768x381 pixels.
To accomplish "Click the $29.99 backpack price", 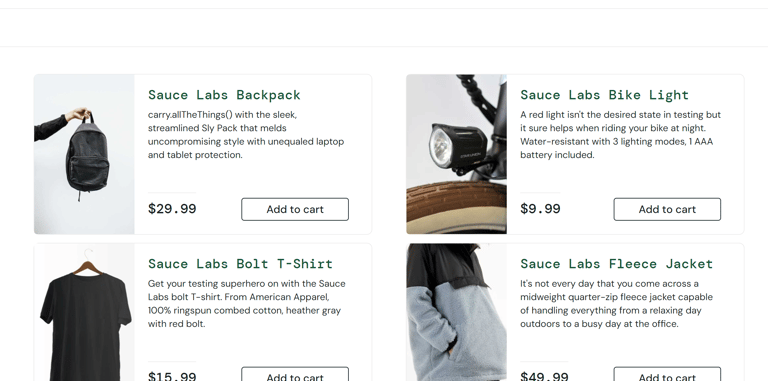I will [x=172, y=209].
